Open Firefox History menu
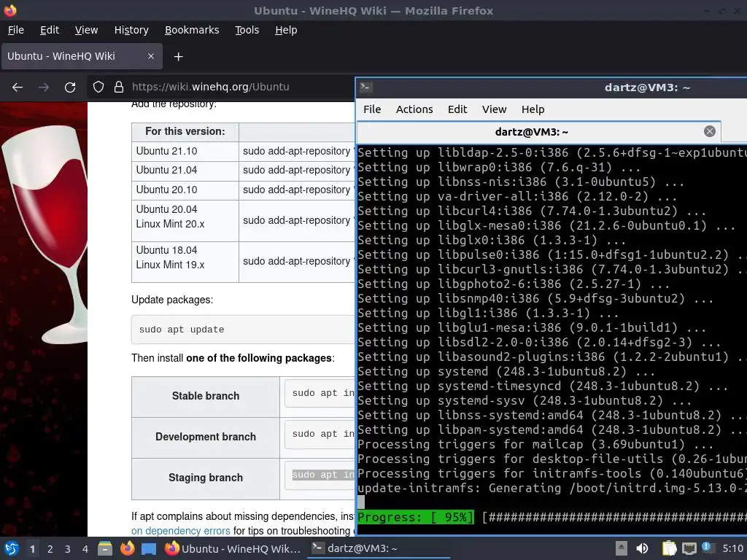 [131, 30]
